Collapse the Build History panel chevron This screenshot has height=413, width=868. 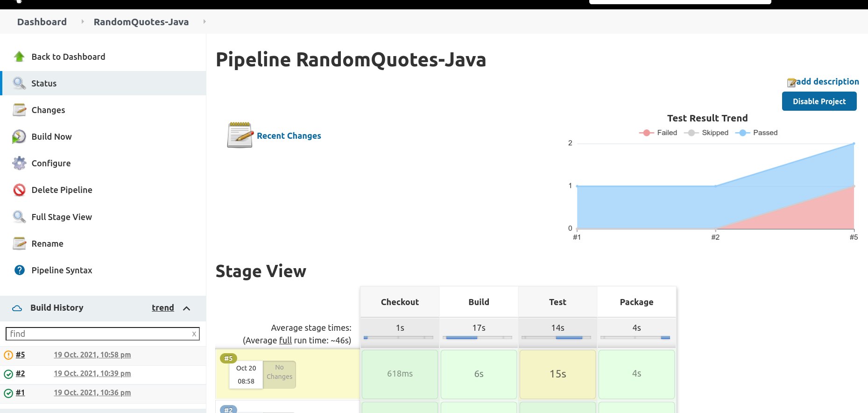187,308
